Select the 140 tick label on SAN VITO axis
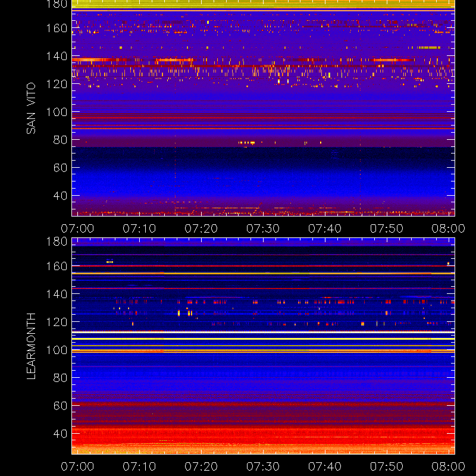The width and height of the screenshot is (476, 476). pos(57,56)
